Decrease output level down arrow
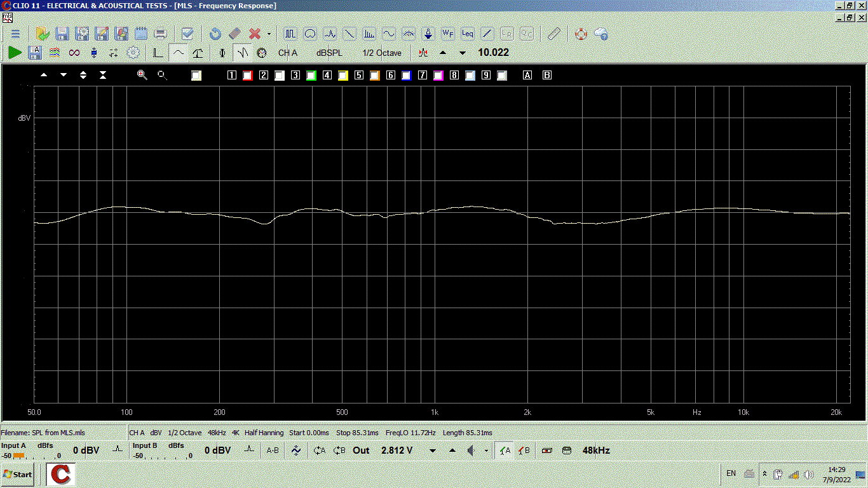The image size is (868, 488). coord(433,451)
